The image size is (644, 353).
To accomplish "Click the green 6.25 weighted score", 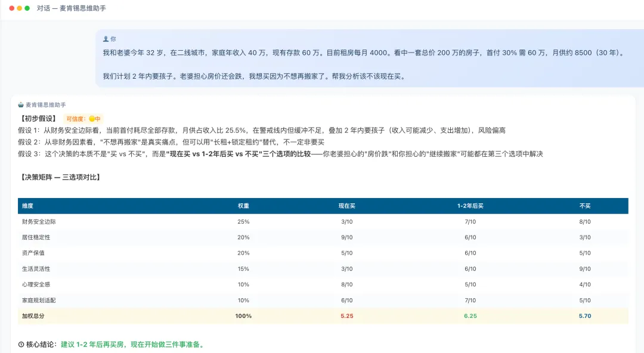I will click(x=470, y=316).
